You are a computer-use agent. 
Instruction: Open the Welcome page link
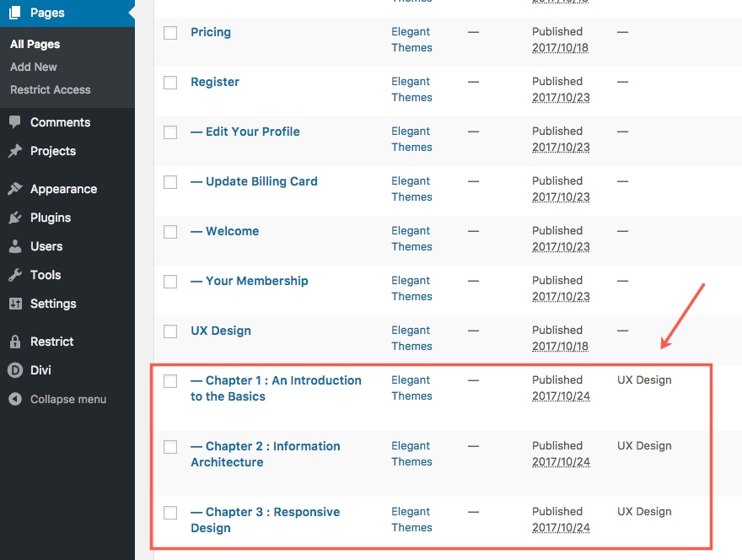(225, 231)
